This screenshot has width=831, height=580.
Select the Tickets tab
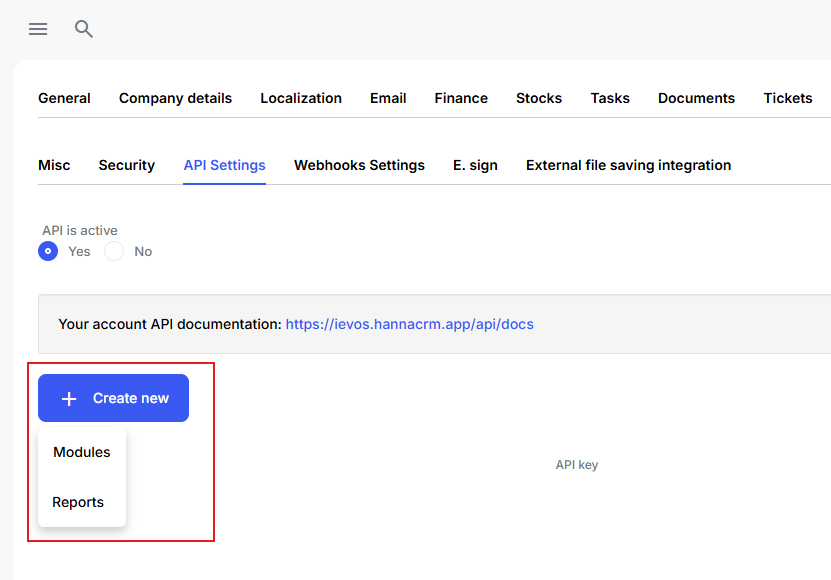[788, 98]
